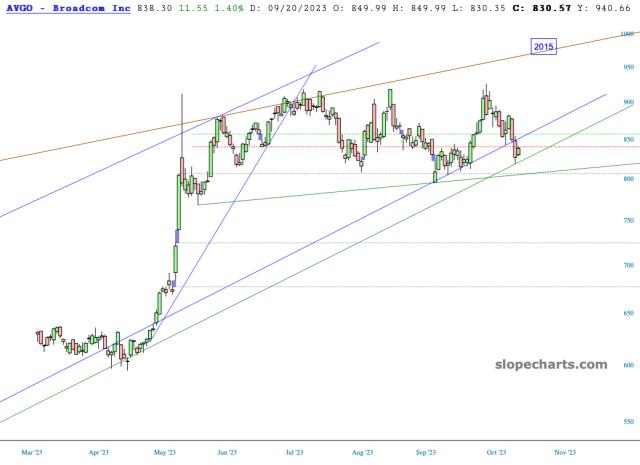Click the Mar '23 date label
This screenshot has width=640, height=465.
pyautogui.click(x=32, y=452)
